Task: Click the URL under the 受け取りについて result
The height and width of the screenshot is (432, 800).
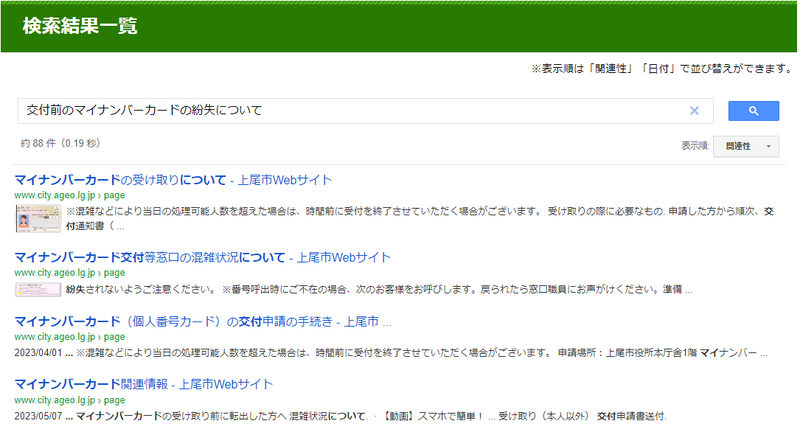Action: coord(69,195)
